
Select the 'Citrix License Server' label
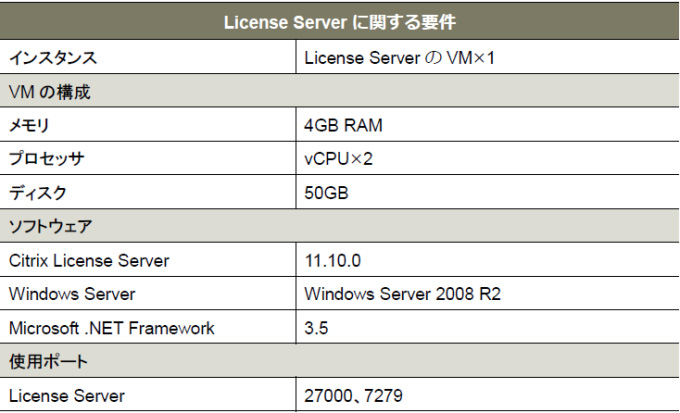pos(89,260)
